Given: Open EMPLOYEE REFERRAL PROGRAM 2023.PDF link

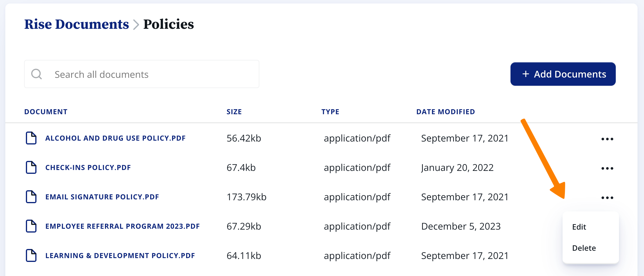Looking at the screenshot, I should tap(122, 226).
